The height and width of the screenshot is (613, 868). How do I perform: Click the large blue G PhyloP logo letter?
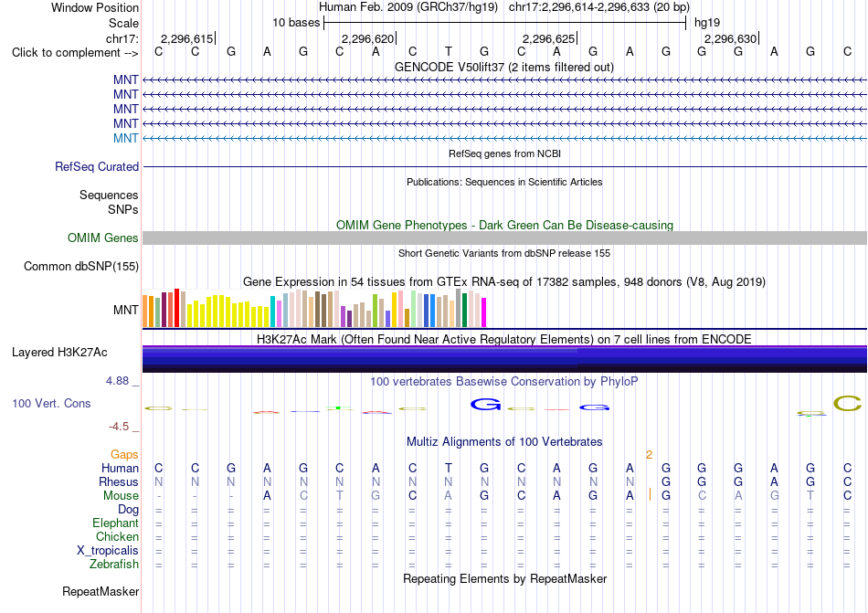click(x=485, y=405)
